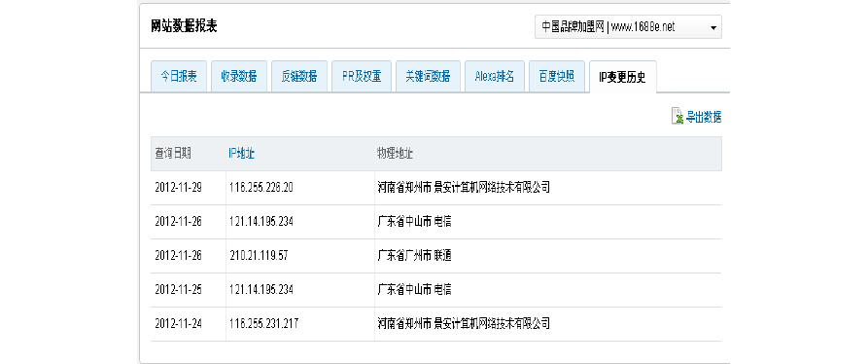The height and width of the screenshot is (364, 868).
Task: Open the 反链数据 tab
Action: 299,77
